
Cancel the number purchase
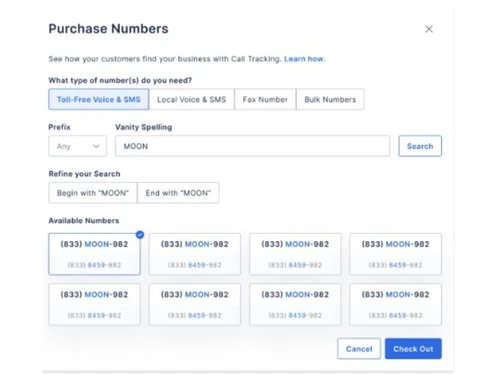tap(359, 349)
